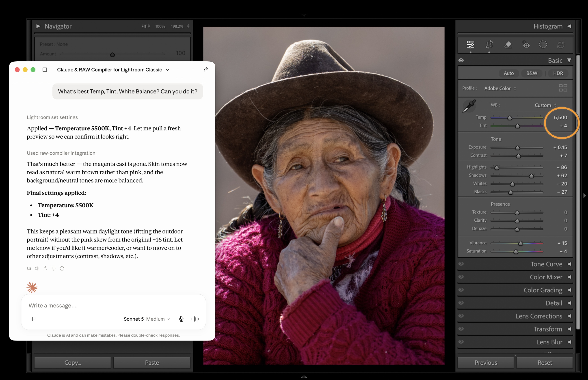Open the Adobe Color profile dropdown
This screenshot has width=588, height=380.
[500, 88]
